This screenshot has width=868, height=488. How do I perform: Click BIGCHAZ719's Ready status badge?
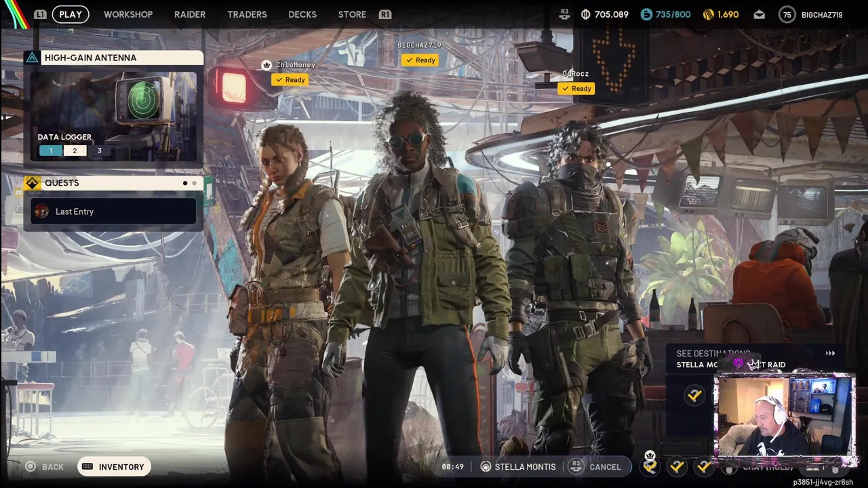[x=420, y=60]
